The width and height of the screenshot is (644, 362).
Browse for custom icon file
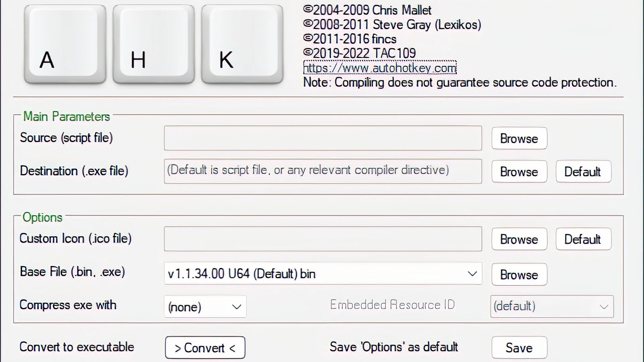[x=519, y=239]
